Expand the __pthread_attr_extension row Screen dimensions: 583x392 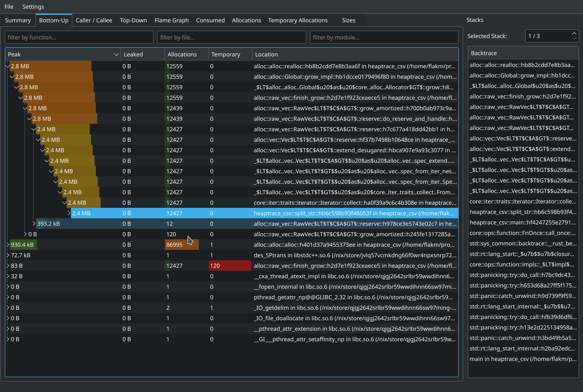[x=7, y=329]
